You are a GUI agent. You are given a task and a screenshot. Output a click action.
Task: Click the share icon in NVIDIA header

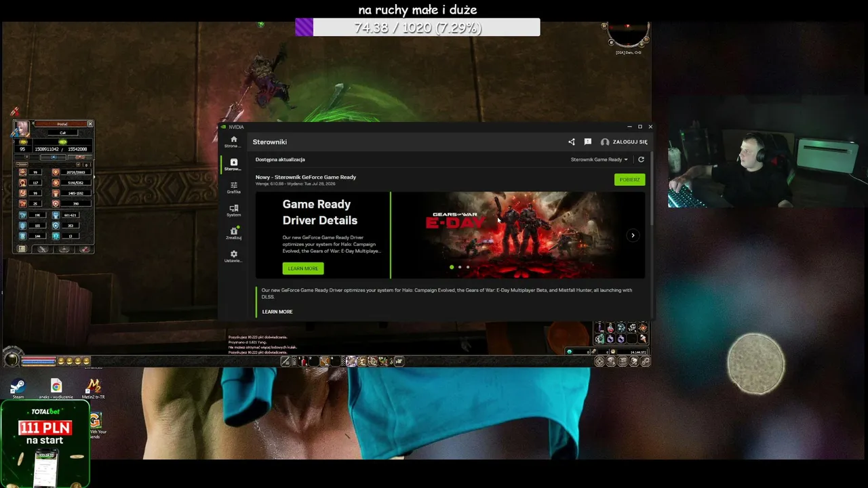[x=571, y=142]
